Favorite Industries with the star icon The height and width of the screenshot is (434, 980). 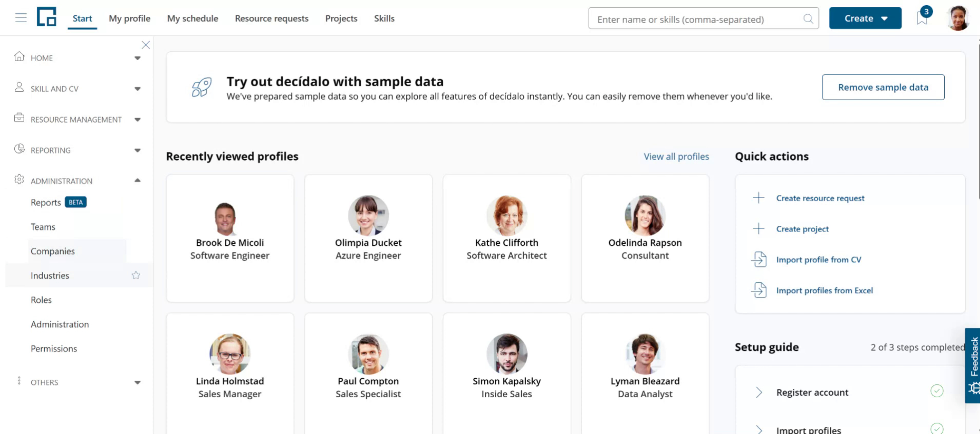click(136, 275)
